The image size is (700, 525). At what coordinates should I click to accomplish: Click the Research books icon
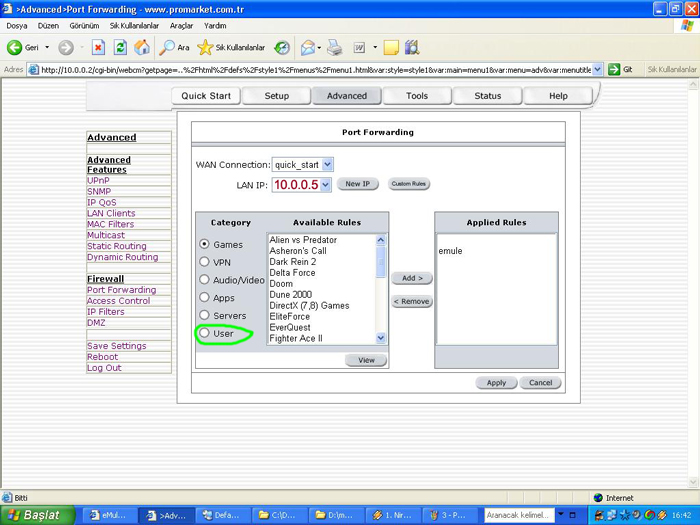[412, 47]
